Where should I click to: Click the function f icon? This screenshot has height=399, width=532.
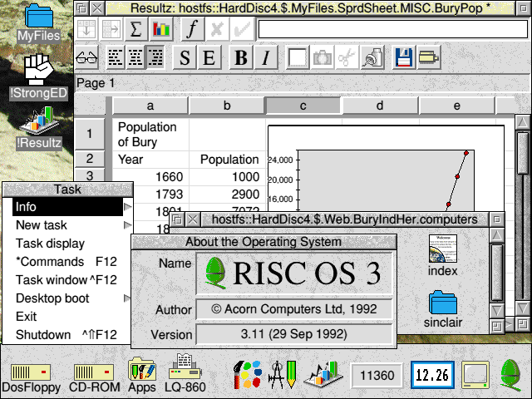[x=192, y=29]
